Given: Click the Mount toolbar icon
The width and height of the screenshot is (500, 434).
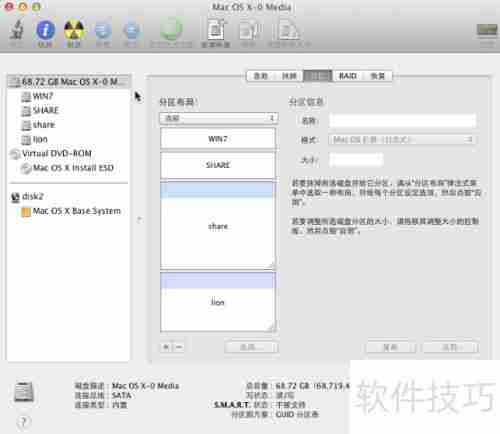Looking at the screenshot, I should click(103, 30).
